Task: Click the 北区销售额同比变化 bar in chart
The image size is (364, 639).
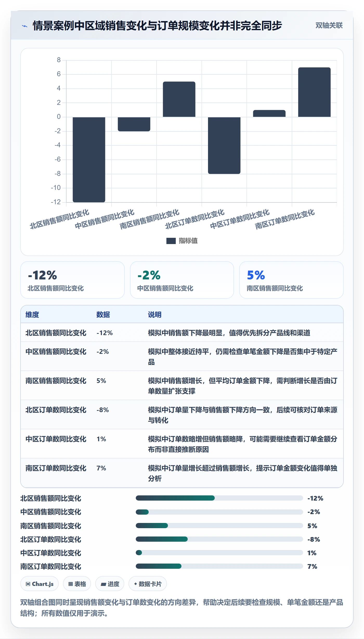Action: click(x=89, y=159)
